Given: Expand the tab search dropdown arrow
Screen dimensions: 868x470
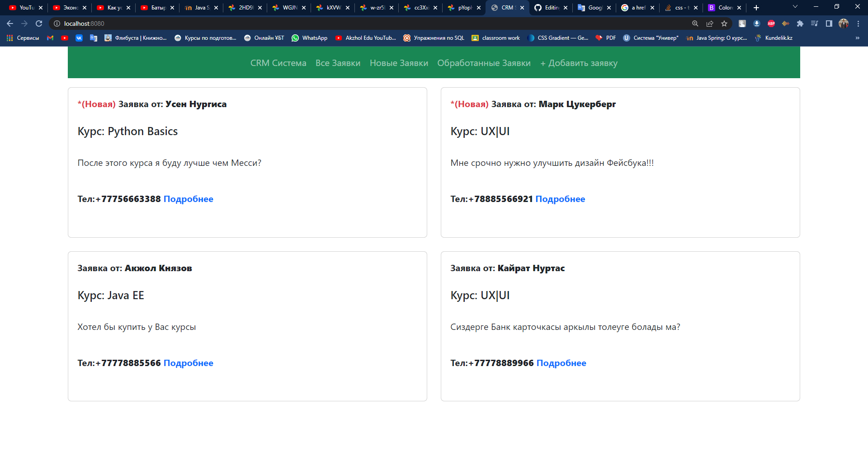Looking at the screenshot, I should pos(795,7).
